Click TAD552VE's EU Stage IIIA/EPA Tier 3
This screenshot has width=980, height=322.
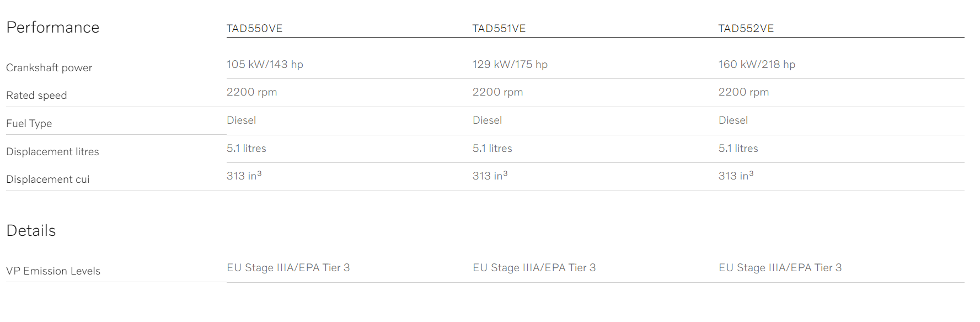coord(780,268)
